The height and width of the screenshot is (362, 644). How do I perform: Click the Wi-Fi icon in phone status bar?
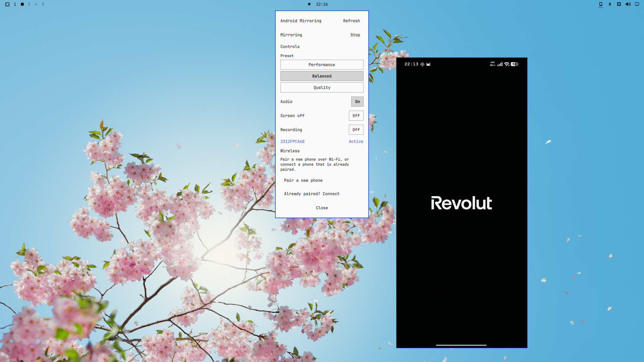[x=507, y=64]
